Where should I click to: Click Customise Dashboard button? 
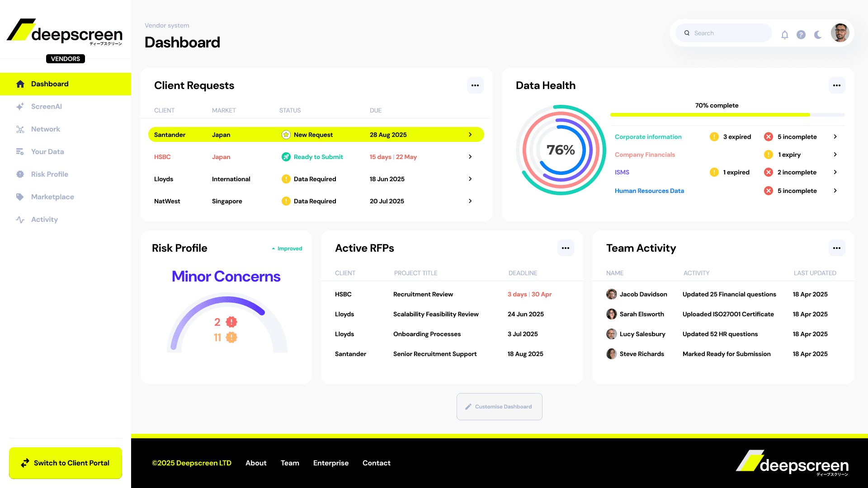pos(499,407)
